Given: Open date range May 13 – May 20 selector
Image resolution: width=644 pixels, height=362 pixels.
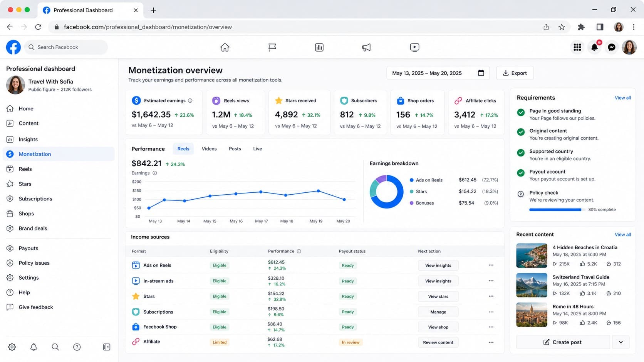Looking at the screenshot, I should pyautogui.click(x=438, y=73).
